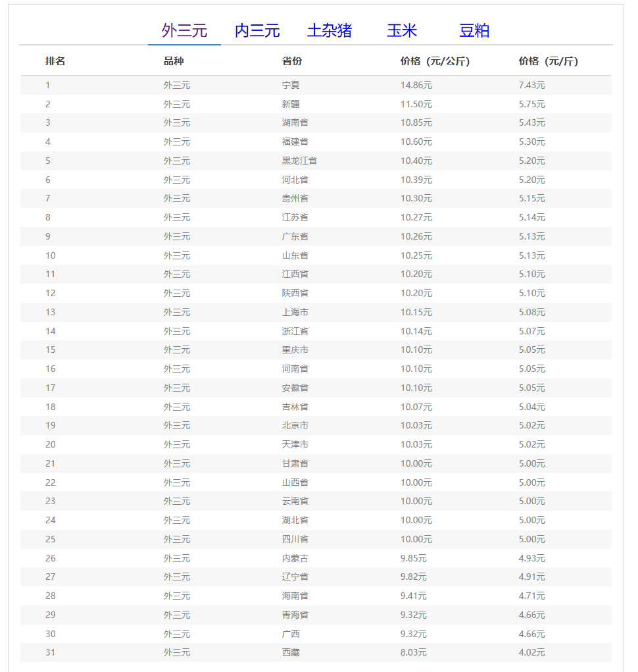638x672 pixels.
Task: Click the 价格（元/公斤） column header
Action: pyautogui.click(x=435, y=61)
